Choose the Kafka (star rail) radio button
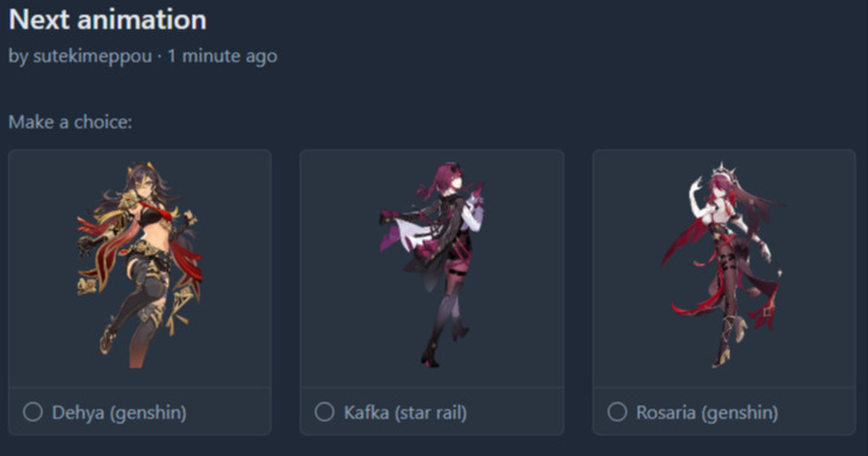The image size is (868, 456). 325,413
